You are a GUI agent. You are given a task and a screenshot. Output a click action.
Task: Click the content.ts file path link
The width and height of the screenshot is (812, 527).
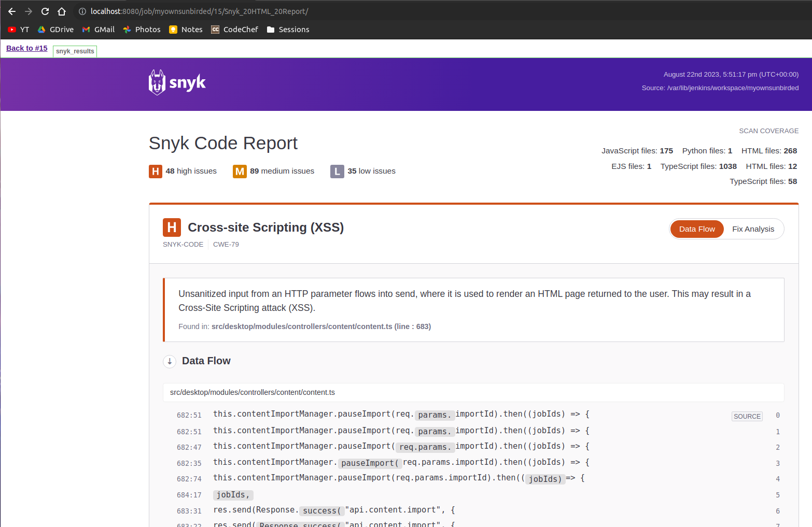point(253,392)
